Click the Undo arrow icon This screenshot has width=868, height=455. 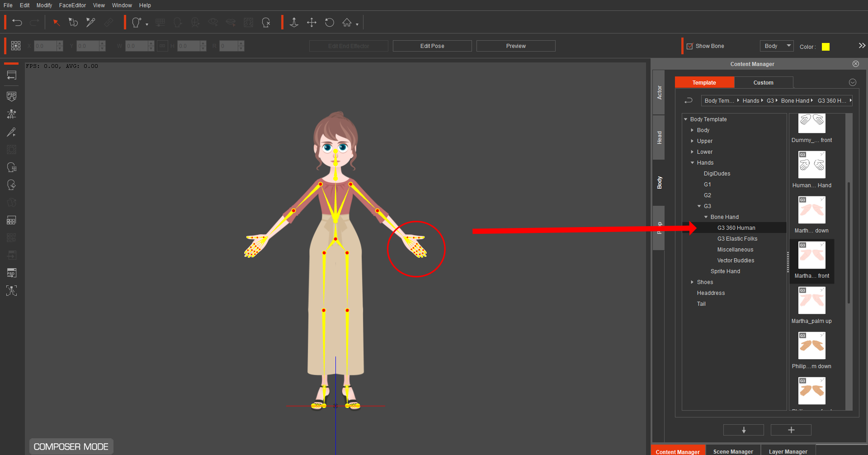click(17, 22)
